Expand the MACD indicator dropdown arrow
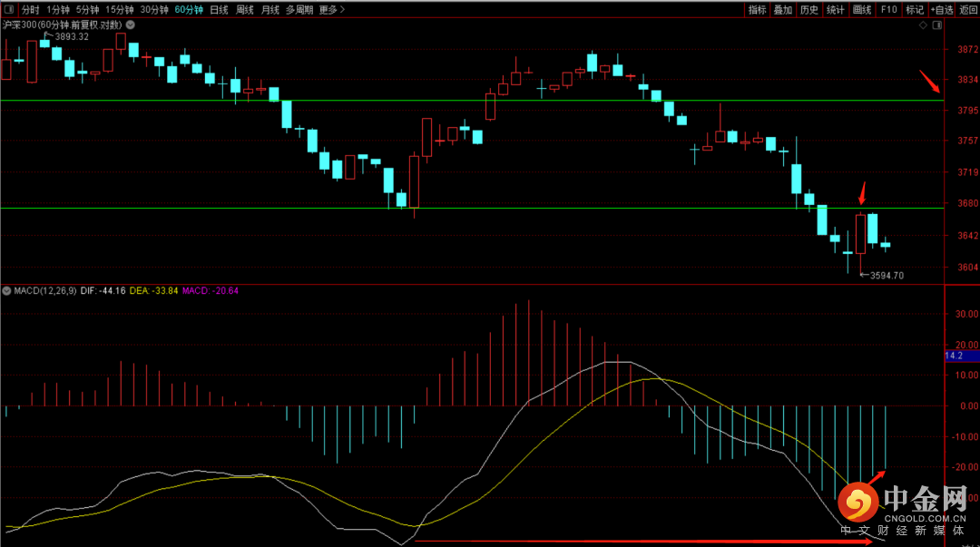 coord(7,291)
